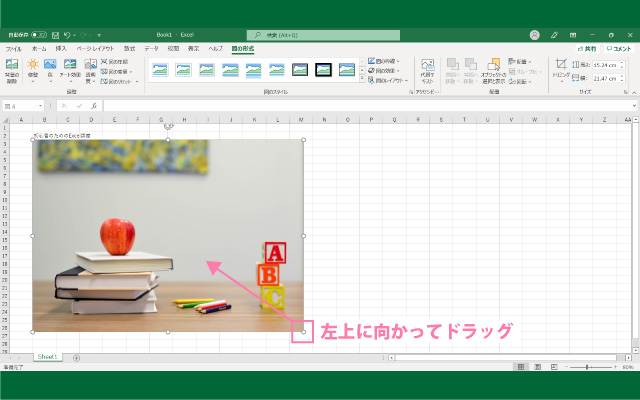Click Compress Pictures (図の圧縮)
Viewport: 640px width, 400px height.
pyautogui.click(x=115, y=62)
